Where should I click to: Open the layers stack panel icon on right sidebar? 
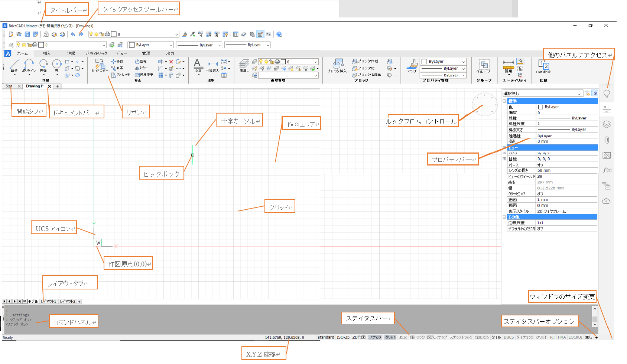coord(607,124)
